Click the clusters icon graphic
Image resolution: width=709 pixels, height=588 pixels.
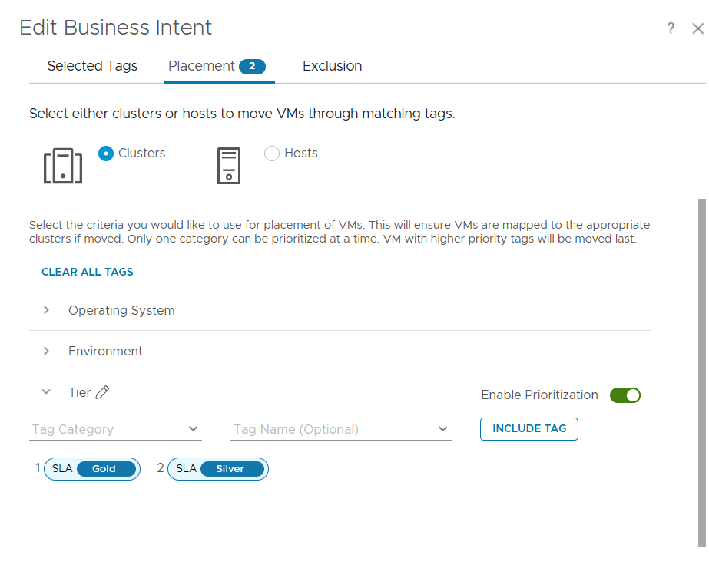click(x=62, y=166)
